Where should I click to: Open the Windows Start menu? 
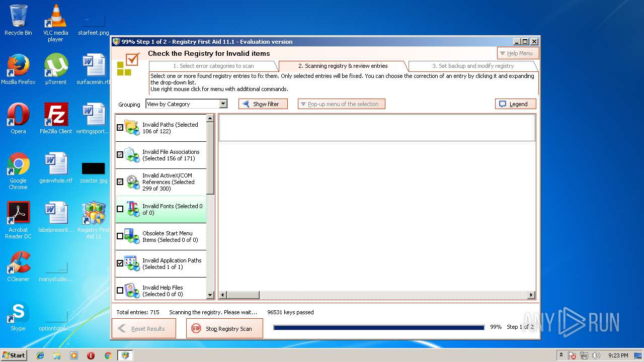14,355
